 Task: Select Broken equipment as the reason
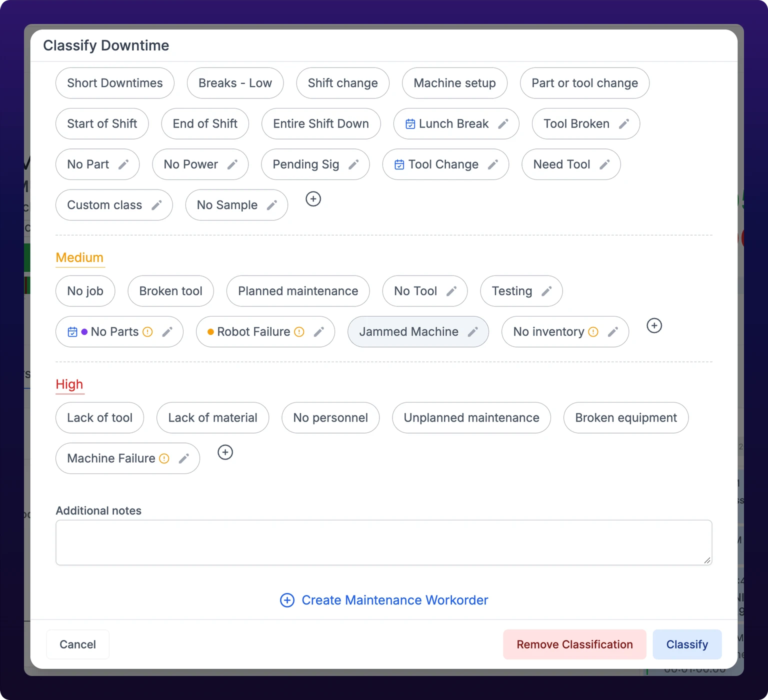(626, 418)
